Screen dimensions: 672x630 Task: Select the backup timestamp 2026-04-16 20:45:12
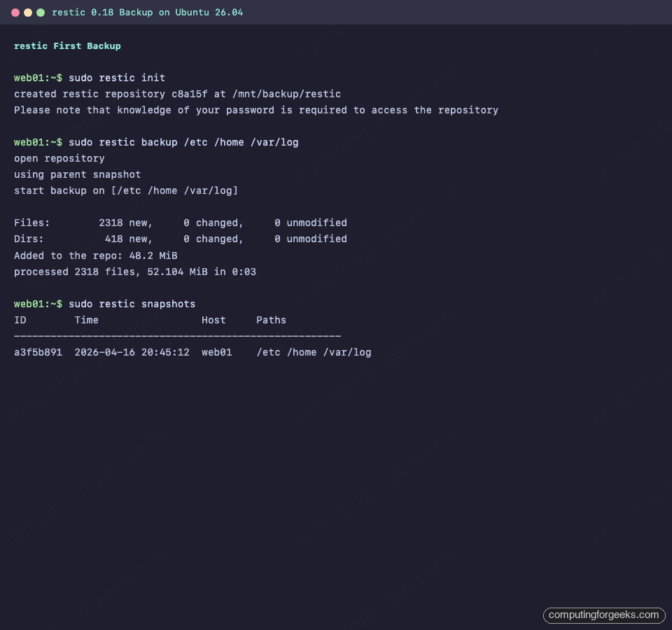point(132,352)
